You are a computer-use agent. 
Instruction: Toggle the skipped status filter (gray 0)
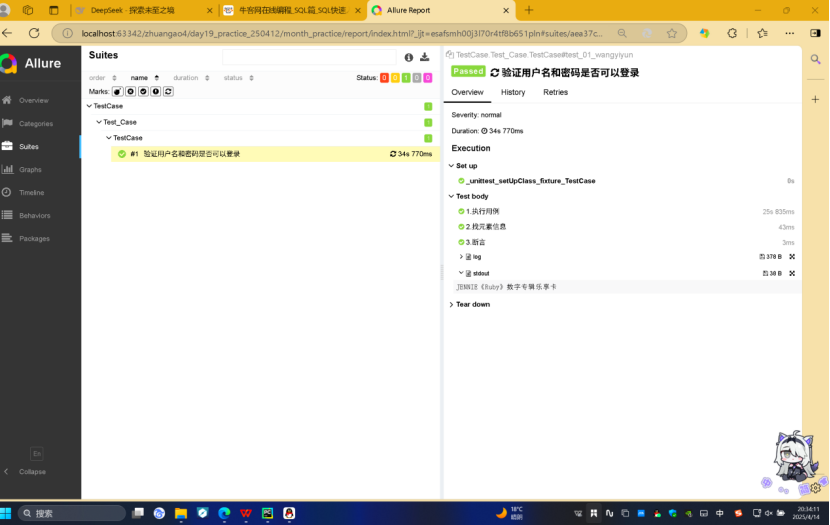(x=417, y=78)
